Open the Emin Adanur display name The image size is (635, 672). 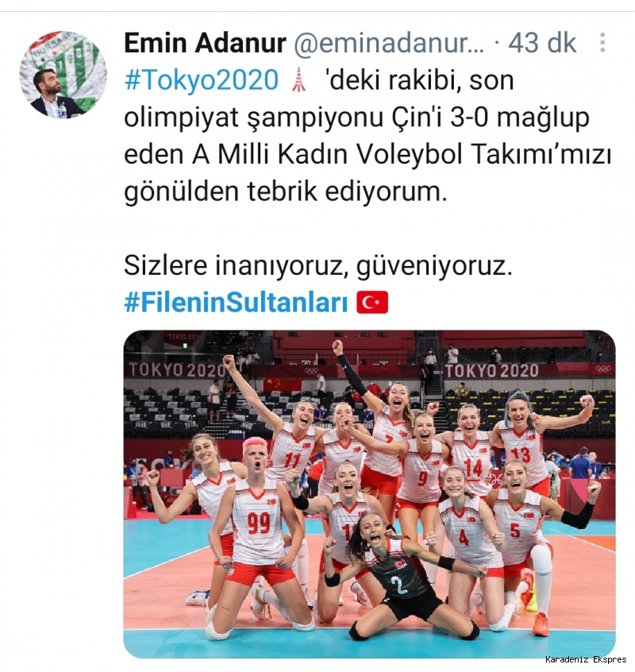205,43
